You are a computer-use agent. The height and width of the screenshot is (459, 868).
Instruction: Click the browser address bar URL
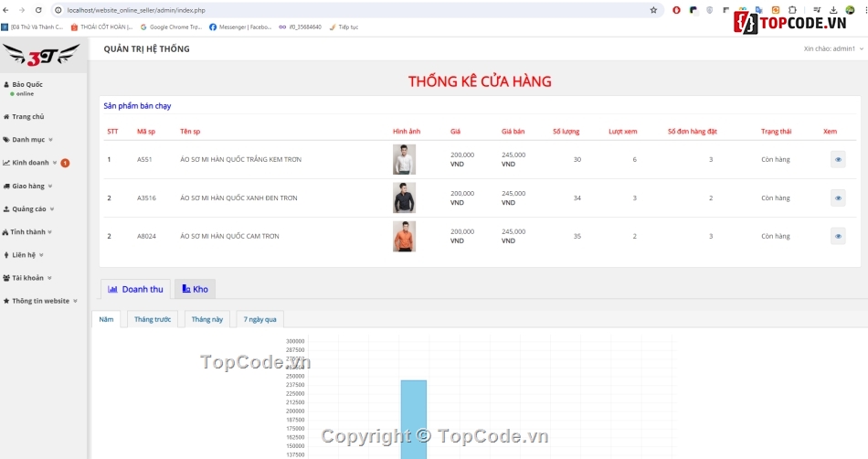(136, 10)
